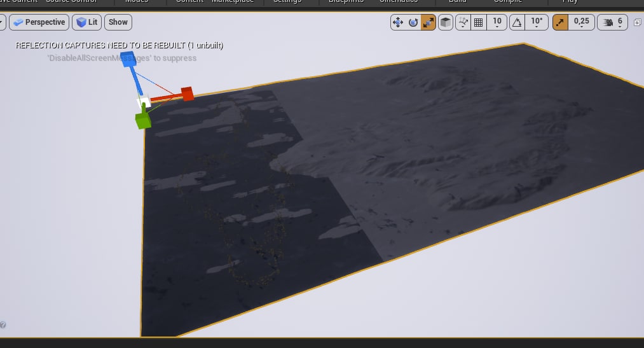Image resolution: width=644 pixels, height=348 pixels.
Task: Open camera speed 6 setting
Action: (x=612, y=22)
